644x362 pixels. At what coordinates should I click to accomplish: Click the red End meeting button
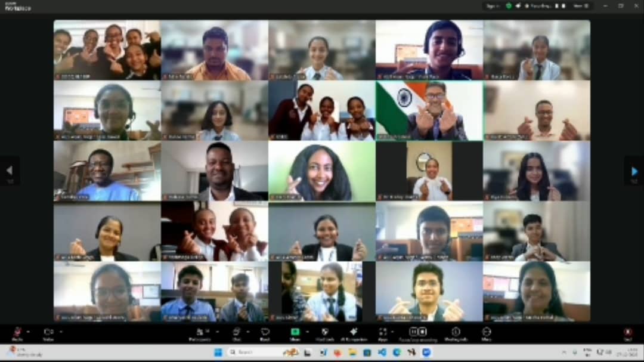[627, 332]
